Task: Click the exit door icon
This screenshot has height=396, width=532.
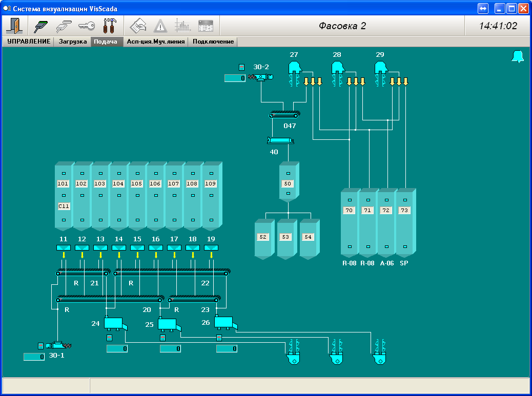Action: coord(14,26)
